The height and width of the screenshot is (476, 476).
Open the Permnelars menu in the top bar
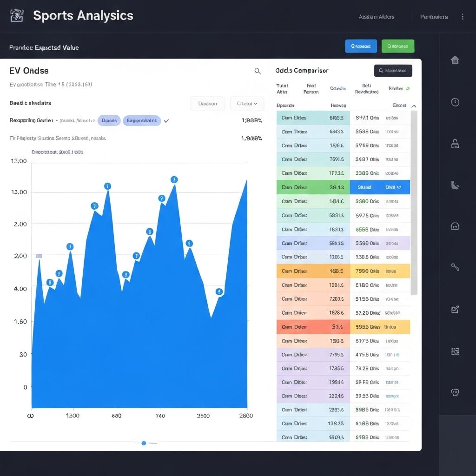click(x=433, y=16)
